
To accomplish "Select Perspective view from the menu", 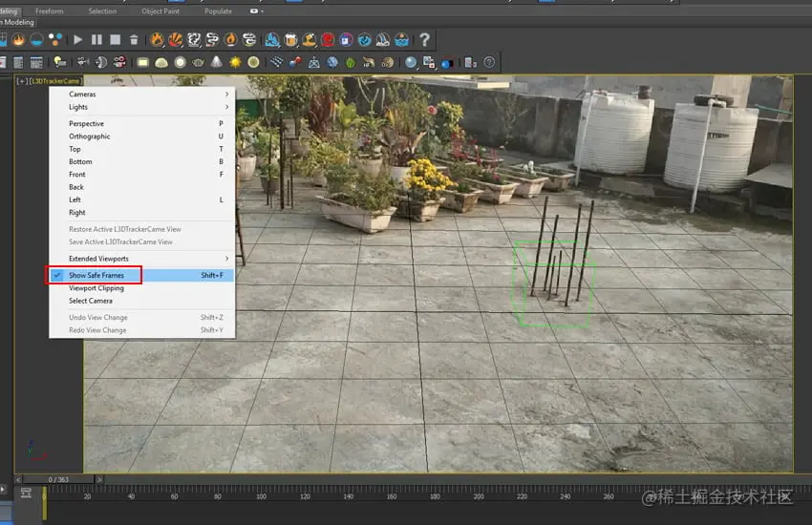I will (x=86, y=123).
